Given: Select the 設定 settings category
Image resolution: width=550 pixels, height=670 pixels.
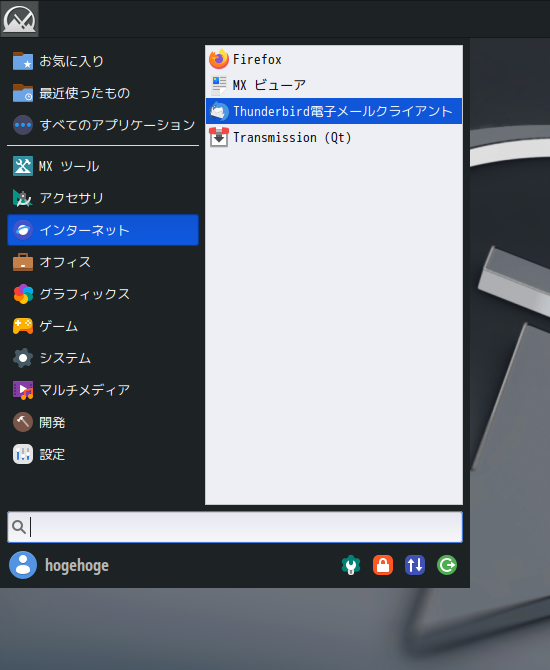Looking at the screenshot, I should [x=103, y=454].
